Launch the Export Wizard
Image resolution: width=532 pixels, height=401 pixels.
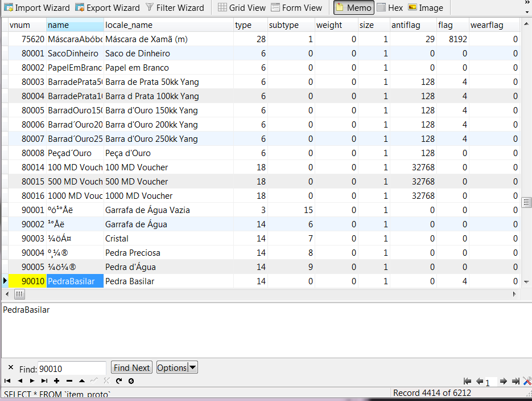(108, 7)
